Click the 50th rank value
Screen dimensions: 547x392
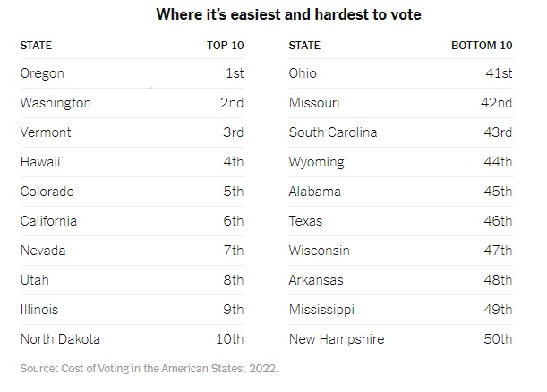tap(496, 339)
